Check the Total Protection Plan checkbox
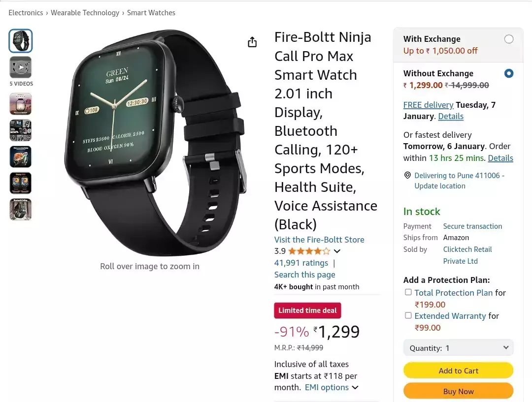This screenshot has height=402, width=532. (408, 292)
